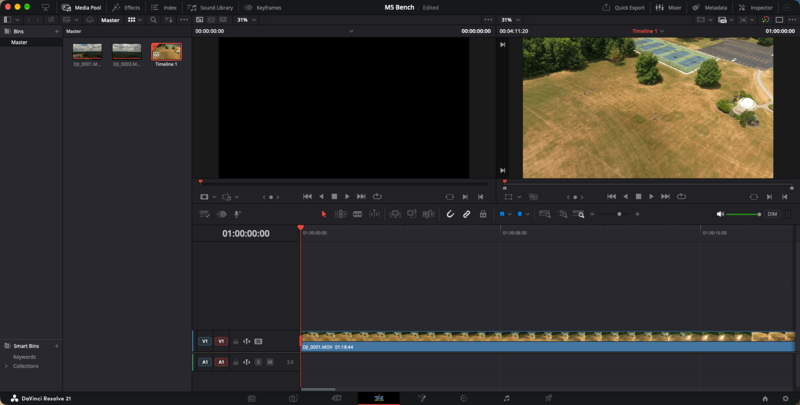Switch to the Color page
The height and width of the screenshot is (405, 800).
pos(464,398)
